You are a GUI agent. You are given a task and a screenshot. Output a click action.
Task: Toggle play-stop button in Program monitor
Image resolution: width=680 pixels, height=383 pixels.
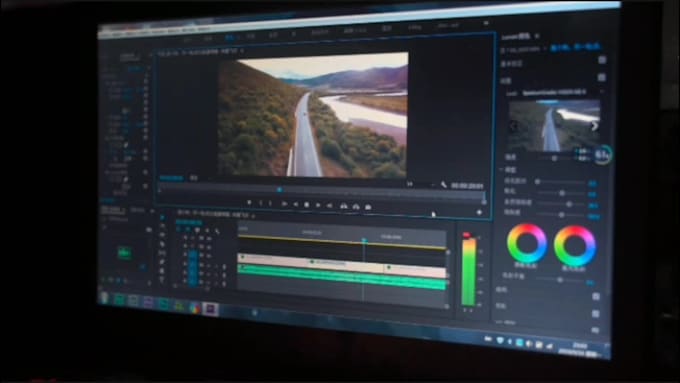[307, 205]
